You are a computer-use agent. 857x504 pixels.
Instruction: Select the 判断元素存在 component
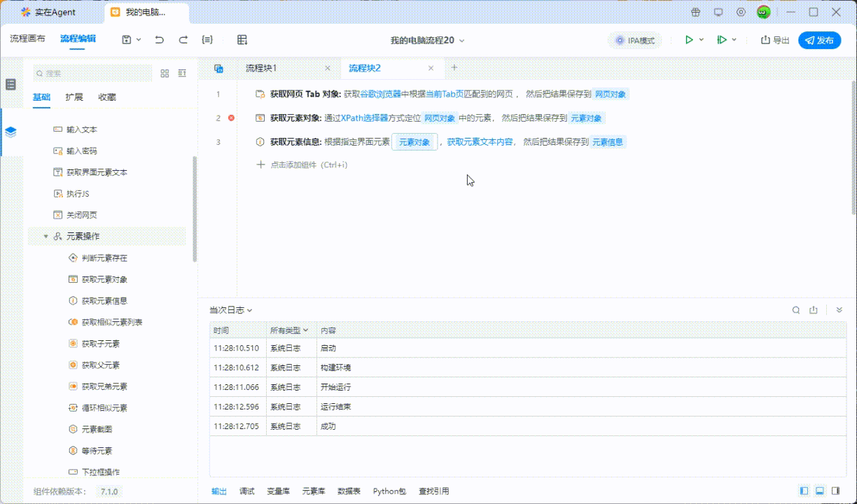(x=104, y=258)
